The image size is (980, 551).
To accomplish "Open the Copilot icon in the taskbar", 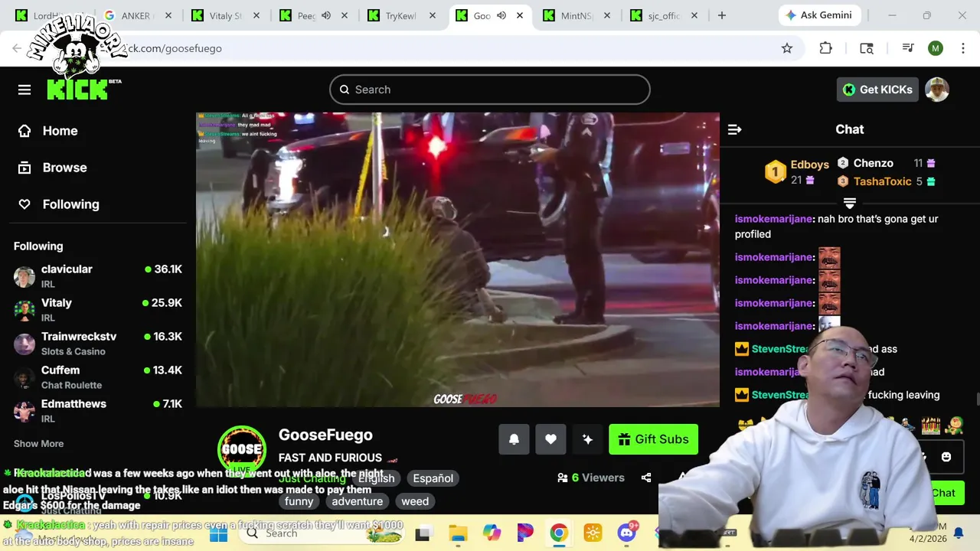I will point(492,533).
